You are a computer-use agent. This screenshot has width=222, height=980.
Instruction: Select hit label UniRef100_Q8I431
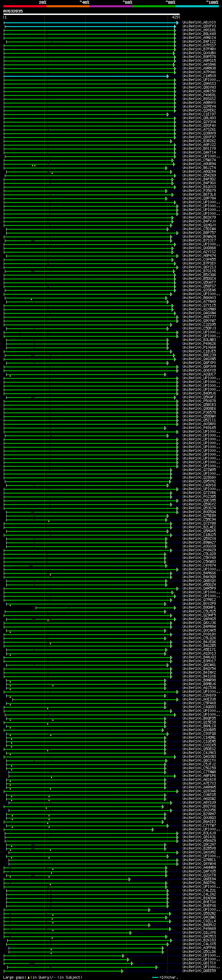tap(199, 837)
